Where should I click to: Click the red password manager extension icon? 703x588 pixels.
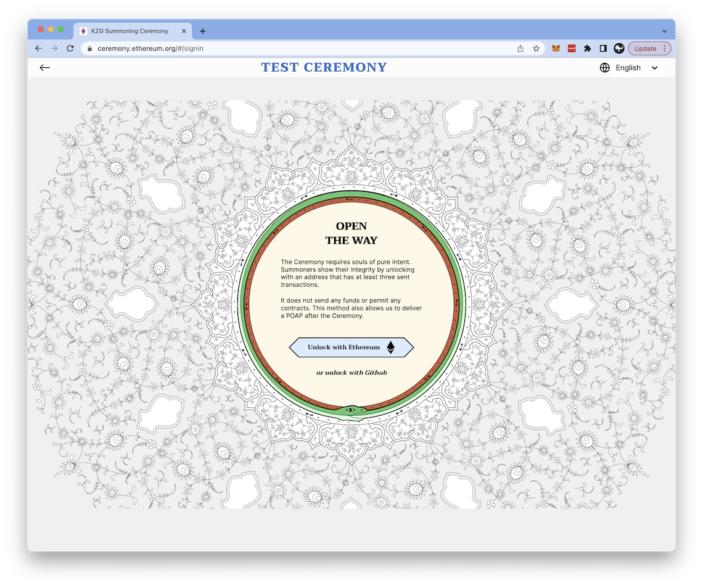click(x=572, y=48)
